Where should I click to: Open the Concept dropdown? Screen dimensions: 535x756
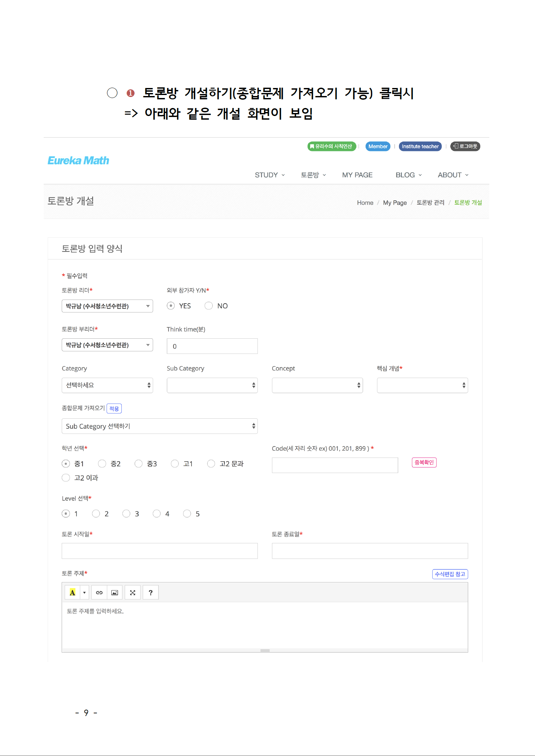(317, 385)
